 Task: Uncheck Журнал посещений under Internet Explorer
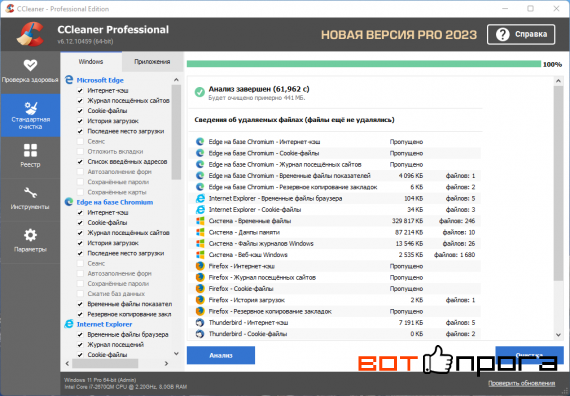80,344
